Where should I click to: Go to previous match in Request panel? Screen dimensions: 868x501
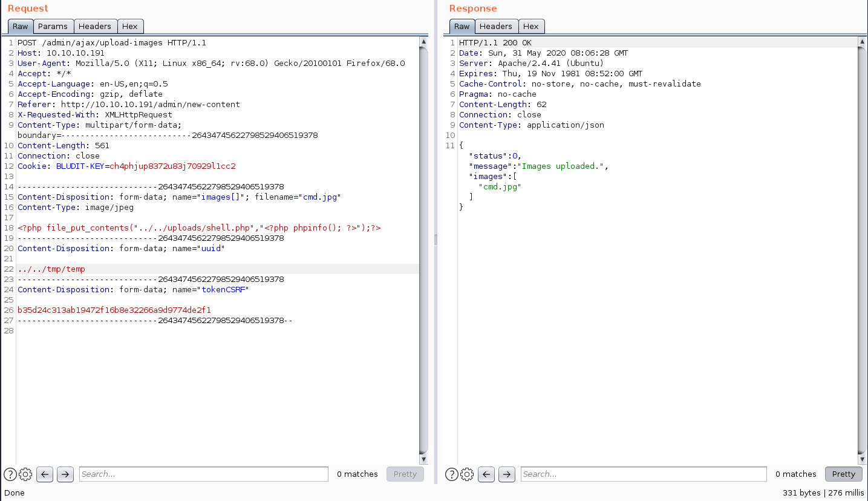point(45,474)
